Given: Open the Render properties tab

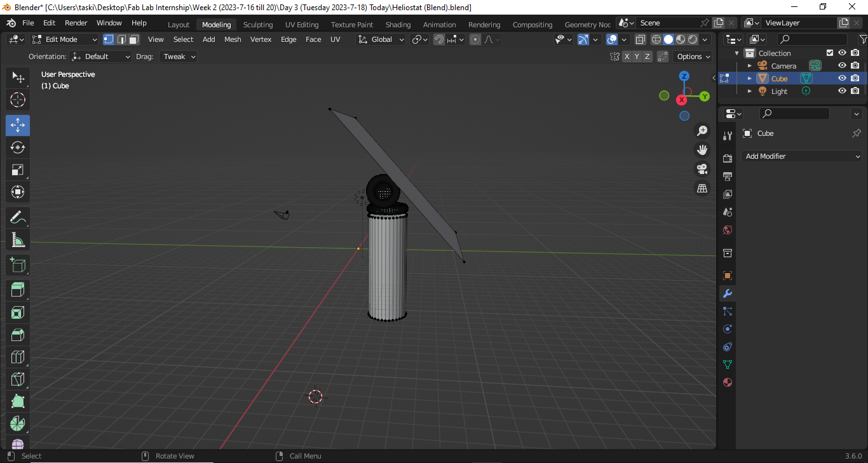Looking at the screenshot, I should pyautogui.click(x=728, y=158).
